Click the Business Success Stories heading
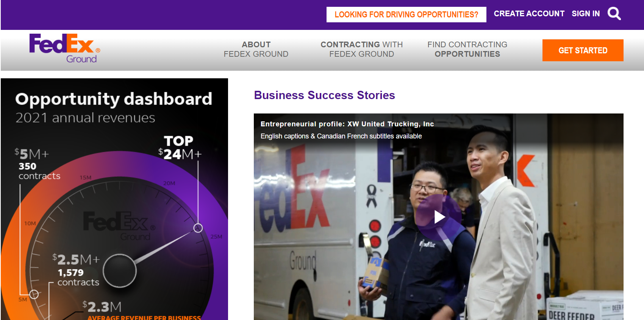This screenshot has width=644, height=320. coord(325,95)
